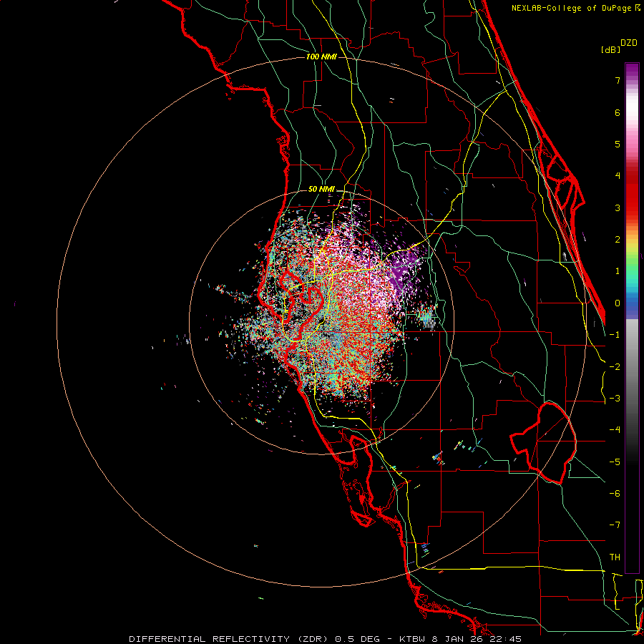Viewport: 644px width, 644px height.
Task: Click the -1 dB value on color scale
Action: [x=615, y=335]
